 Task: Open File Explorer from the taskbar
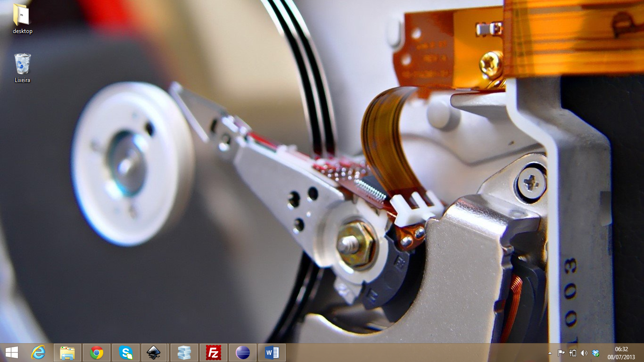point(67,353)
